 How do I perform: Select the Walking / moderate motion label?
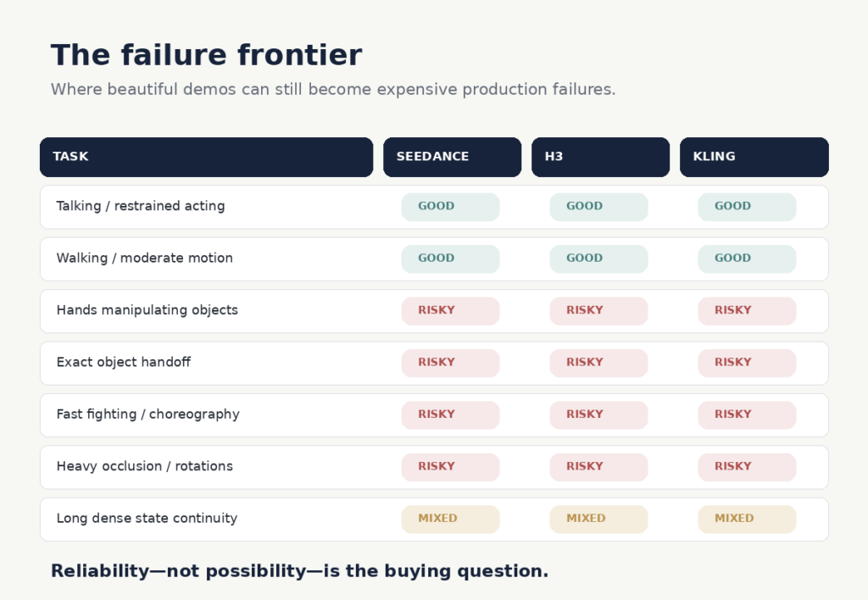pyautogui.click(x=144, y=258)
